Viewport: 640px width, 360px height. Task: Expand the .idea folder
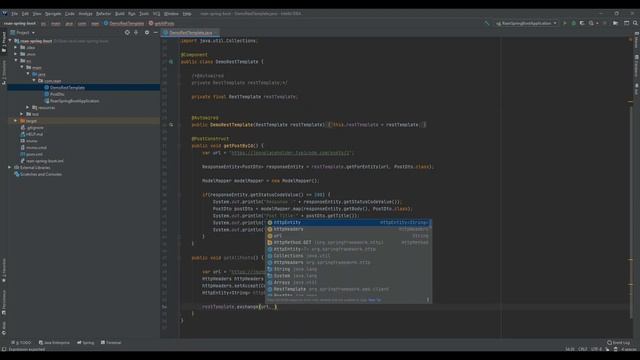click(16, 47)
